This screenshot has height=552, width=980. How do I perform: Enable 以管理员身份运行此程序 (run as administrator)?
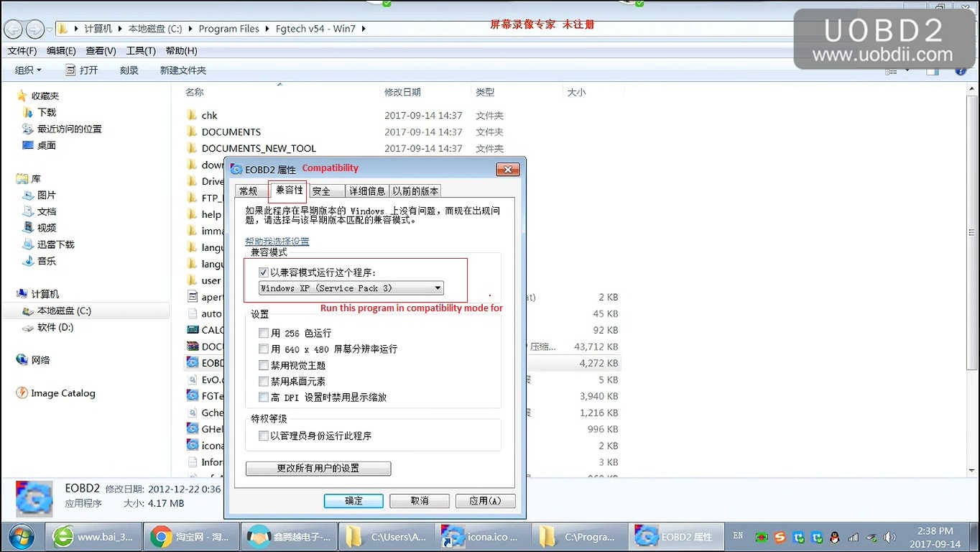point(264,436)
